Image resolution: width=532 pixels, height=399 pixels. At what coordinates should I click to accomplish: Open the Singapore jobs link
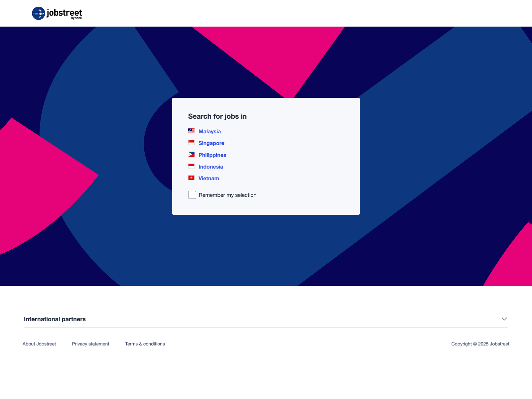click(211, 143)
